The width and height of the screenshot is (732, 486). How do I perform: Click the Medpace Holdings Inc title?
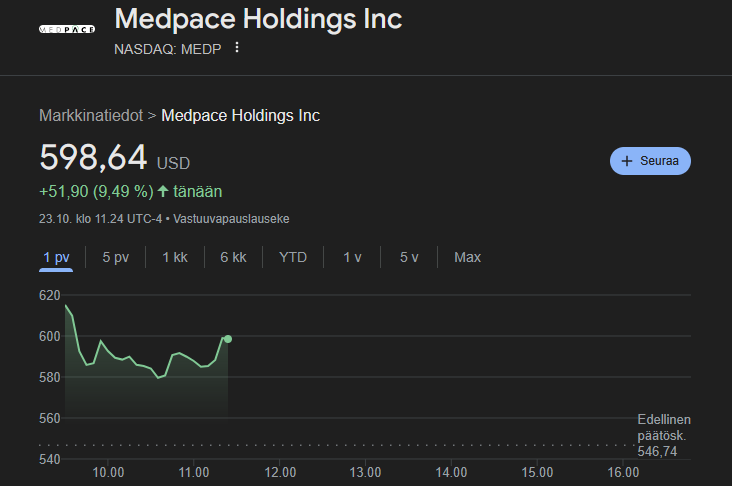(258, 18)
